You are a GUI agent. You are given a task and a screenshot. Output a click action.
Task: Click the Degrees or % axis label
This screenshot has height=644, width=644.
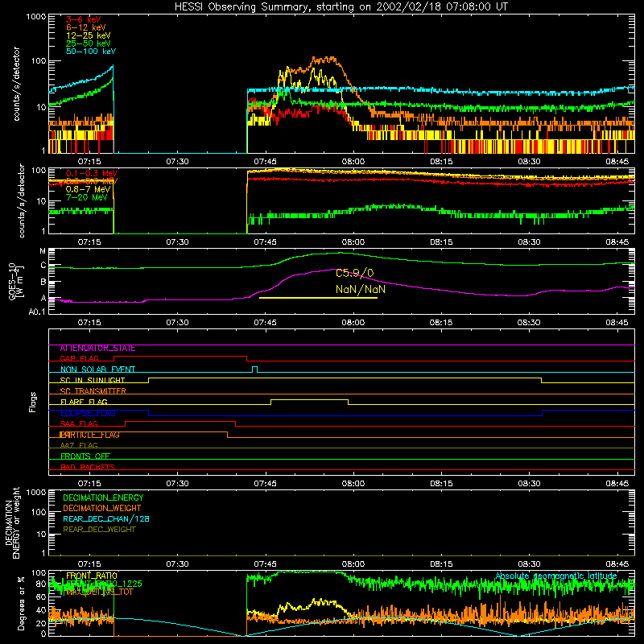pos(21,603)
